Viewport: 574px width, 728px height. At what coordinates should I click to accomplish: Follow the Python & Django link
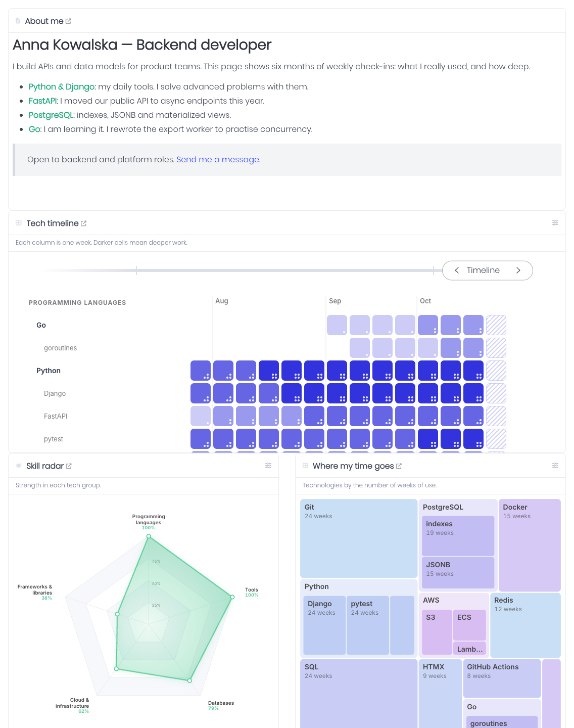62,87
